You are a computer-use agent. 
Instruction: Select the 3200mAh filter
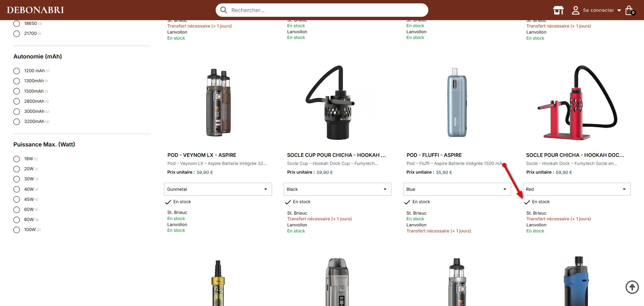[x=17, y=122]
